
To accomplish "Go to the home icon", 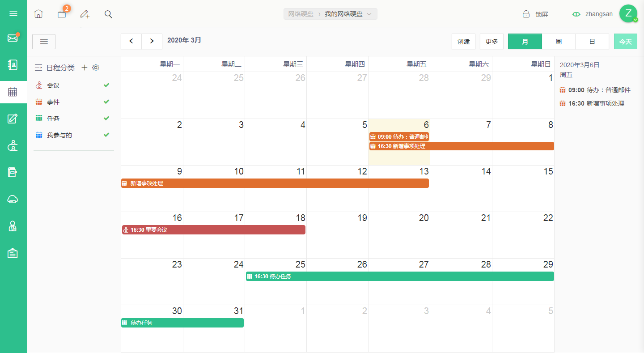I will (x=38, y=14).
